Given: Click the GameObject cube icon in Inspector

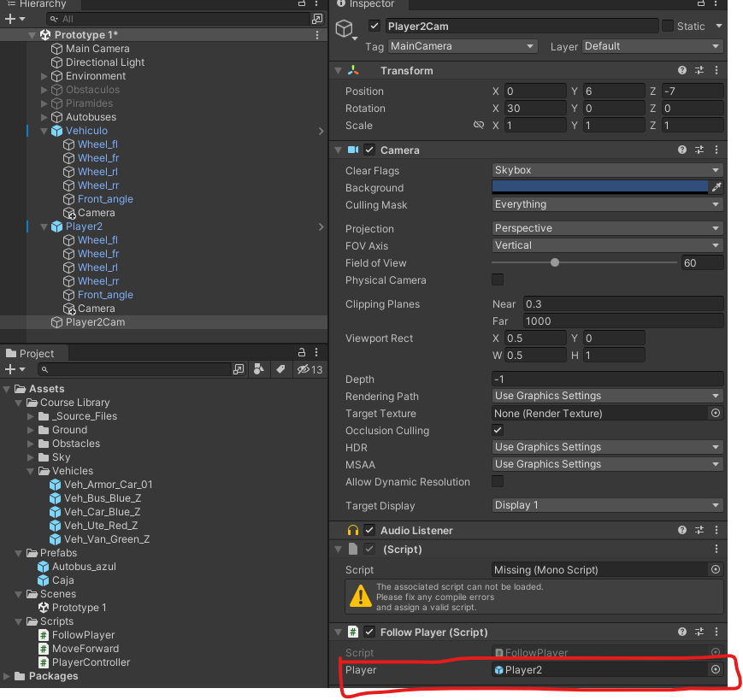Looking at the screenshot, I should coord(345,29).
